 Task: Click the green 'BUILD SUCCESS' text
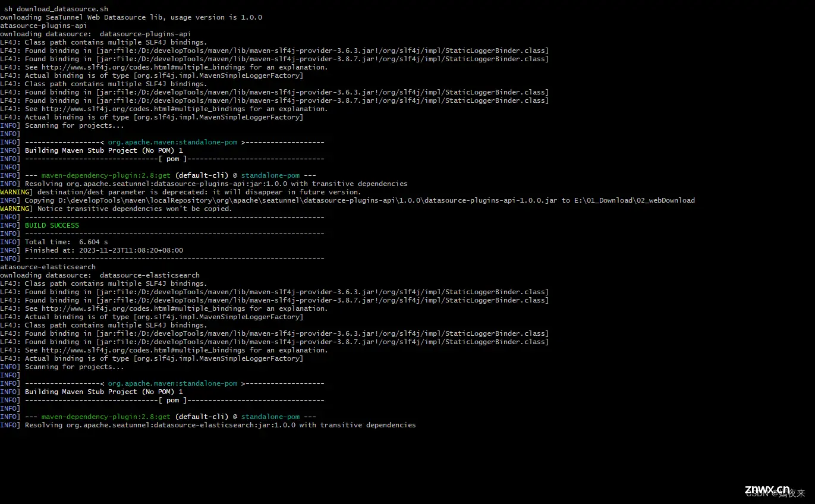[52, 225]
